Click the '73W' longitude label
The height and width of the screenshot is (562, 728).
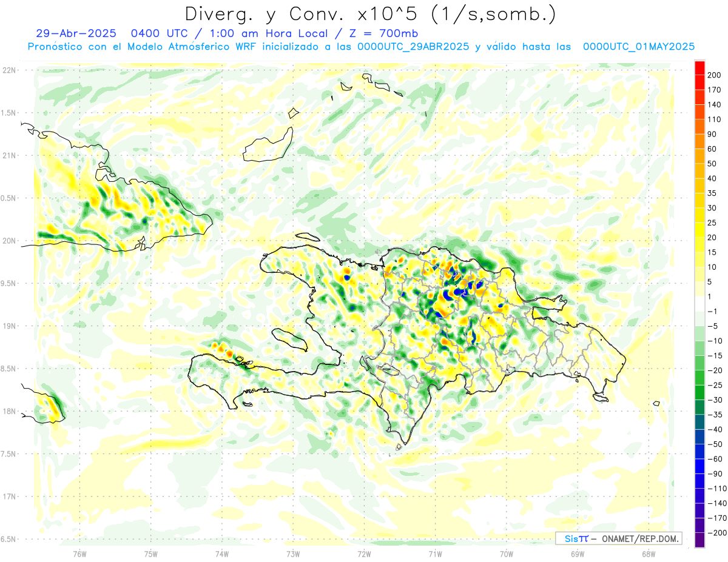point(293,554)
